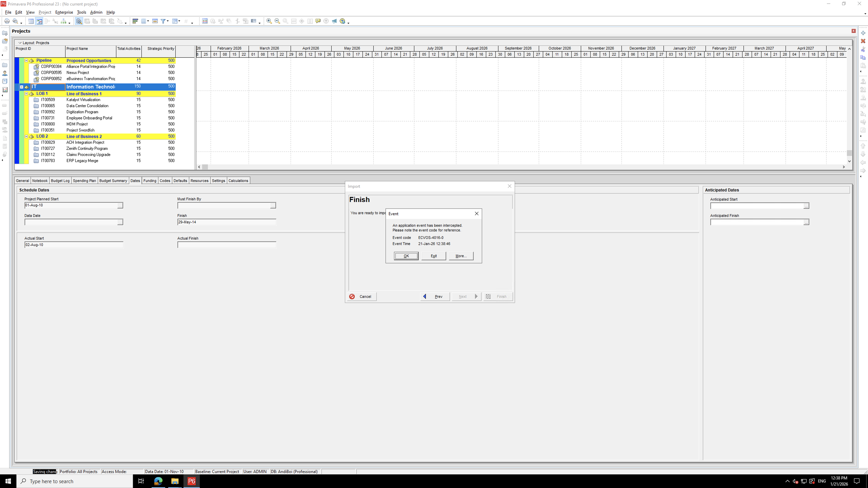The height and width of the screenshot is (488, 868).
Task: Toggle the Gantt Chart view icon
Action: pyautogui.click(x=39, y=21)
